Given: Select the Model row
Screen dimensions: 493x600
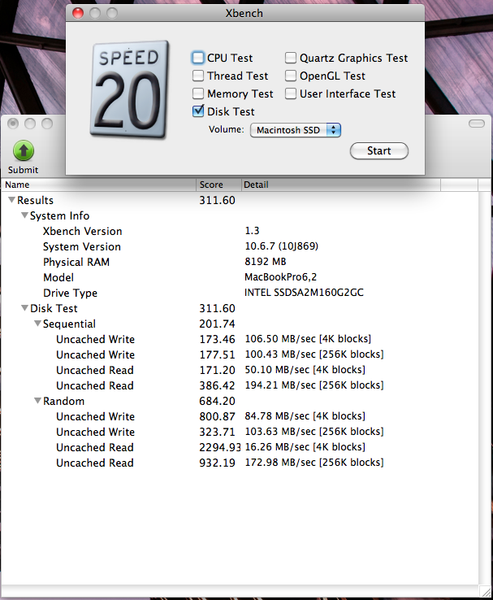Looking at the screenshot, I should pyautogui.click(x=240, y=277).
